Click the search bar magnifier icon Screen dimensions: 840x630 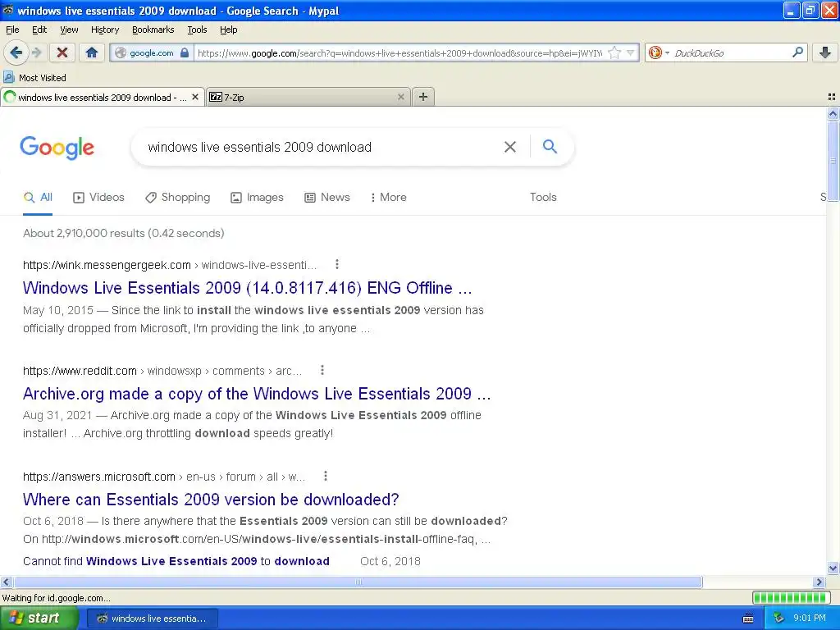coord(797,52)
